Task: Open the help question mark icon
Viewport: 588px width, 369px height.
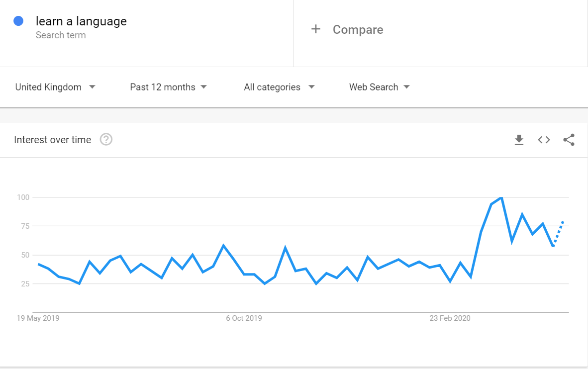Action: 106,140
